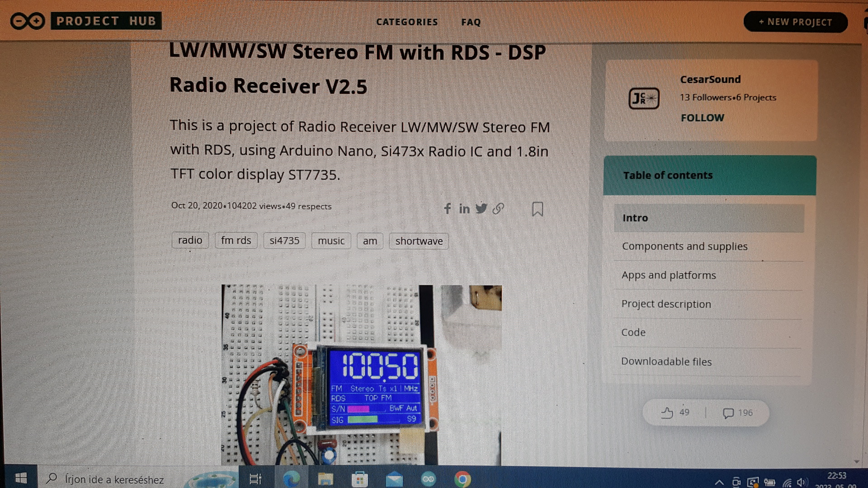868x488 pixels.
Task: Click the '6 Projects' text
Action: click(x=756, y=98)
